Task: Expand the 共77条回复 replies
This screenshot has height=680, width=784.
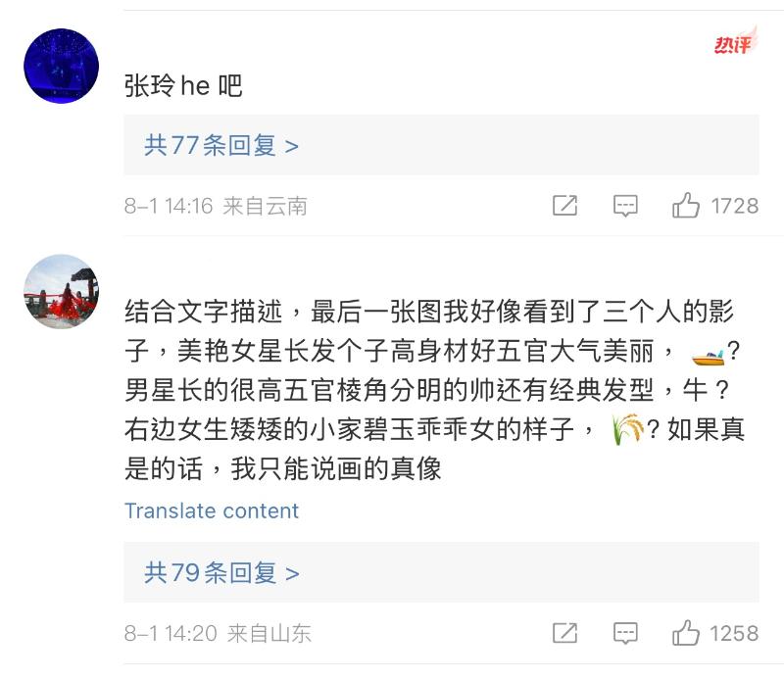Action: coord(221,146)
